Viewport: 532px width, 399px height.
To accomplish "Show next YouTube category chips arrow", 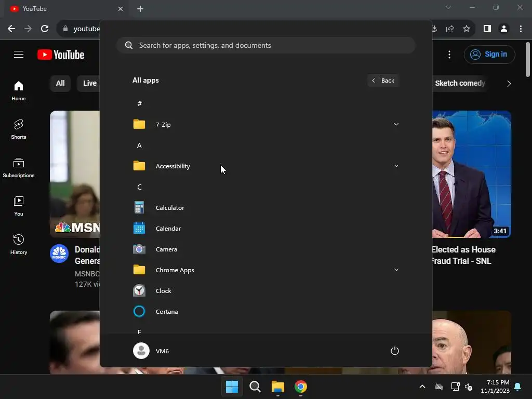I will point(509,84).
